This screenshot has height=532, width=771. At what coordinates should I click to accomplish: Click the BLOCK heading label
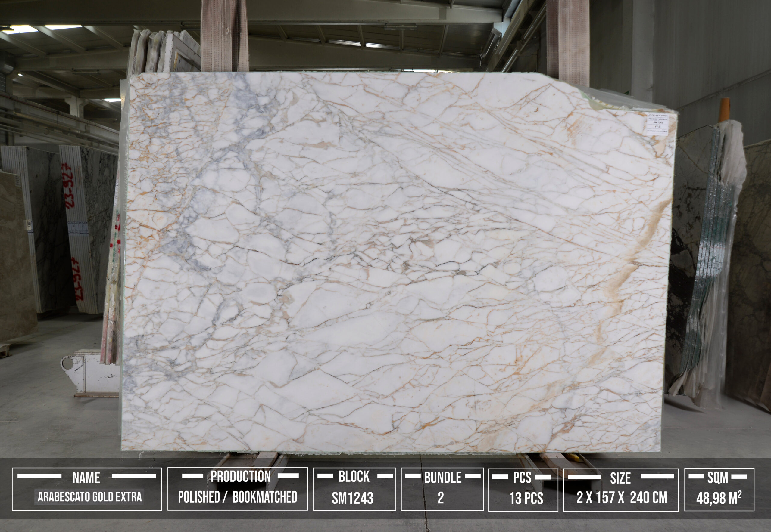pos(354,477)
